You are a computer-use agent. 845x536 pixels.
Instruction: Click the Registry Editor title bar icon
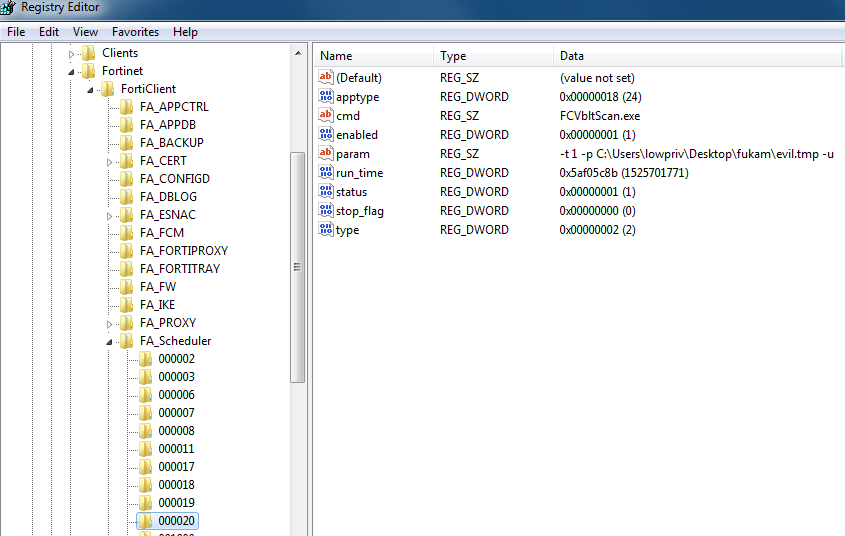click(x=10, y=8)
